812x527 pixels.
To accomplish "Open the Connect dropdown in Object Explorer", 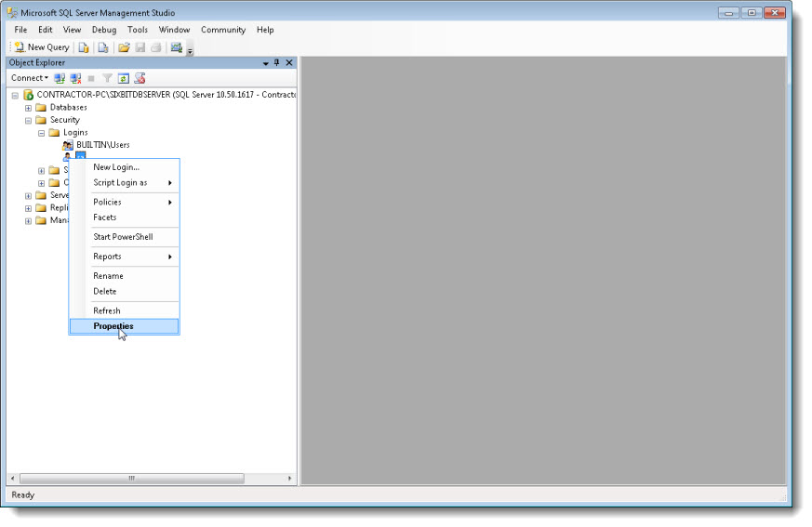I will (x=30, y=78).
